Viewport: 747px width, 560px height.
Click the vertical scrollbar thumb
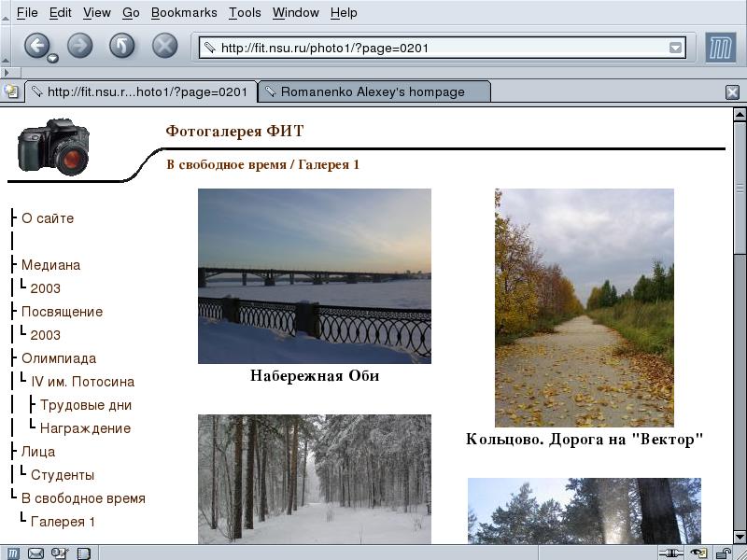pyautogui.click(x=740, y=189)
